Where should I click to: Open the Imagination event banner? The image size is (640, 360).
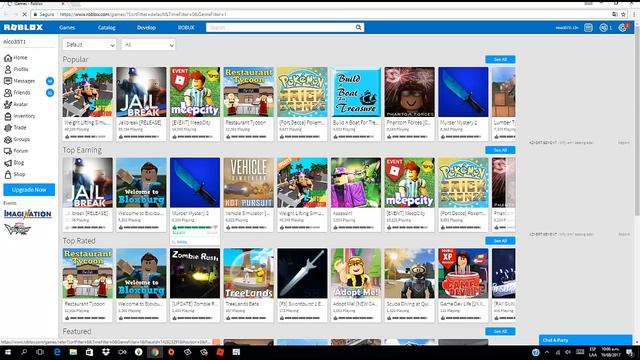[28, 214]
